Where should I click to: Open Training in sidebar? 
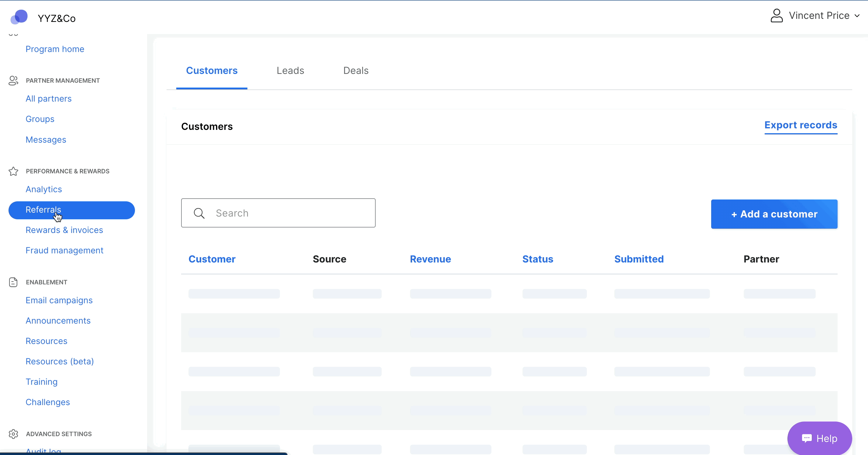41,382
